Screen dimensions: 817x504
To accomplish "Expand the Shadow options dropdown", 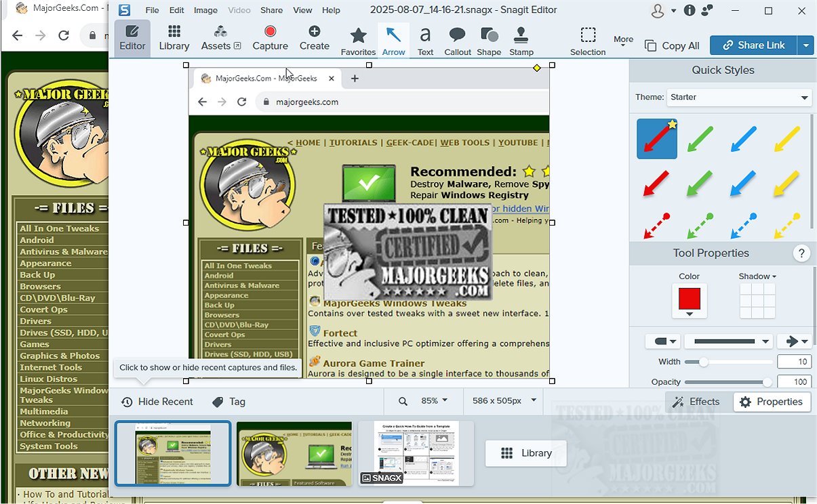I will tap(757, 276).
